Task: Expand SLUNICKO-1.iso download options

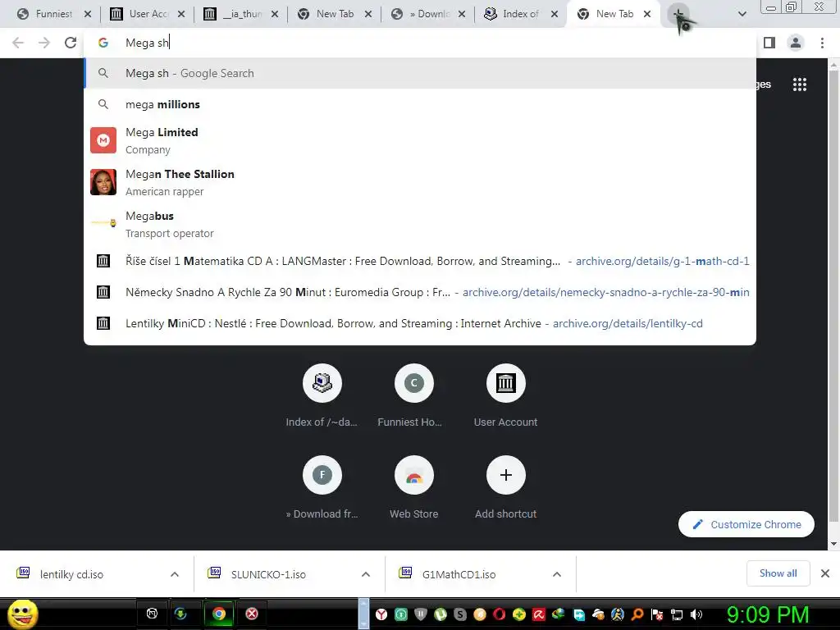Action: [366, 574]
